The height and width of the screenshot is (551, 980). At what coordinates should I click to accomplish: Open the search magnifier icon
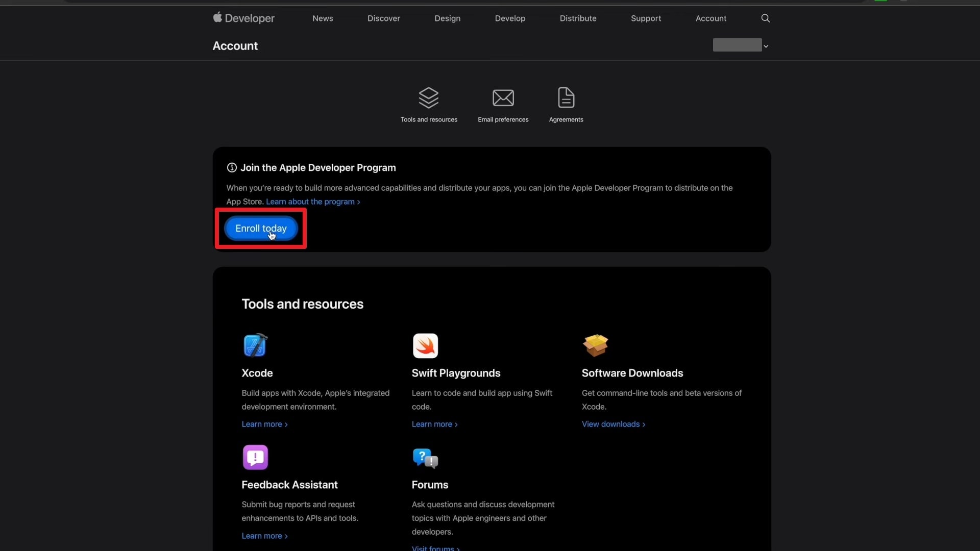point(765,18)
